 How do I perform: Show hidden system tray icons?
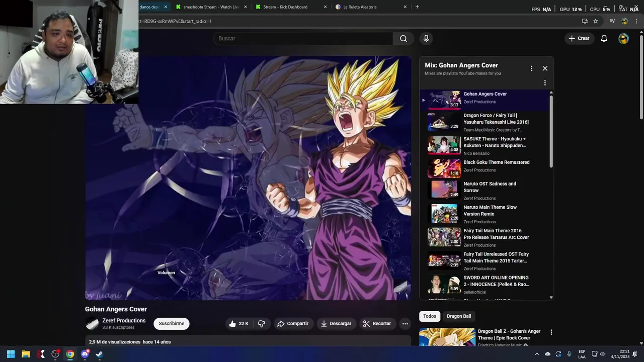pos(537,354)
